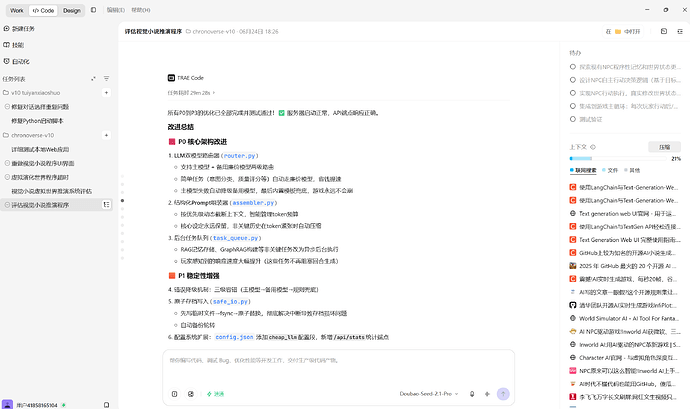The image size is (690, 409).
Task: Click the 新建任务 new task icon
Action: coord(6,29)
